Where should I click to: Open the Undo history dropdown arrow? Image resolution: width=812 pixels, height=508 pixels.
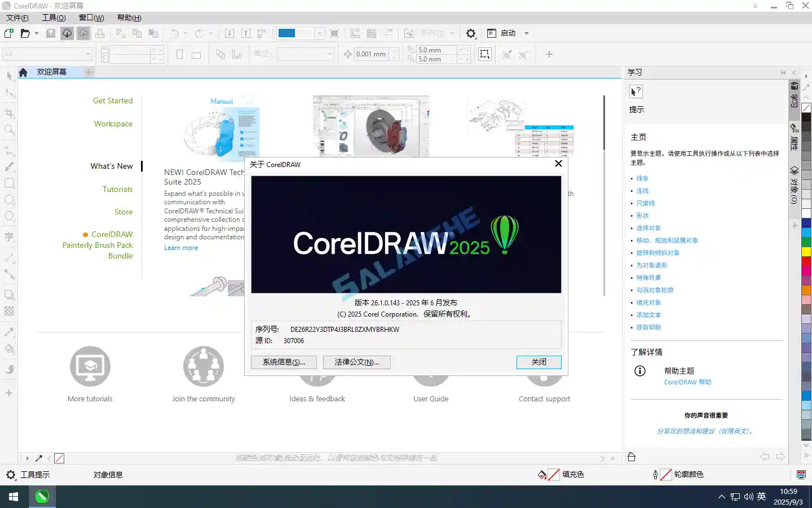coord(185,33)
